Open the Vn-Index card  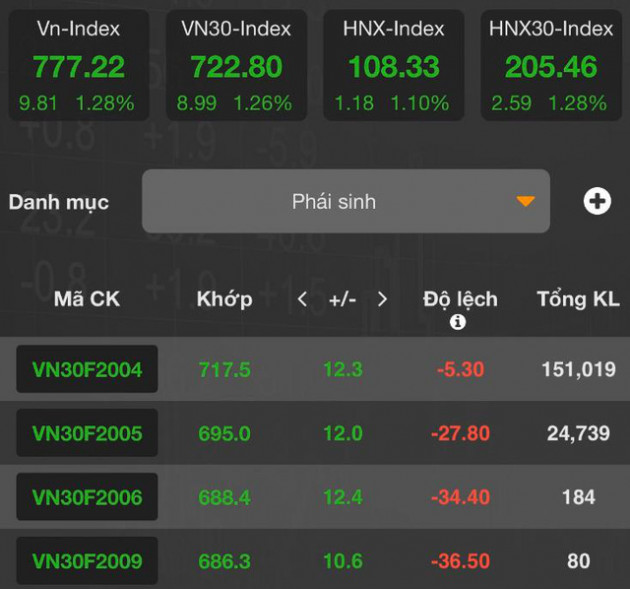[79, 65]
